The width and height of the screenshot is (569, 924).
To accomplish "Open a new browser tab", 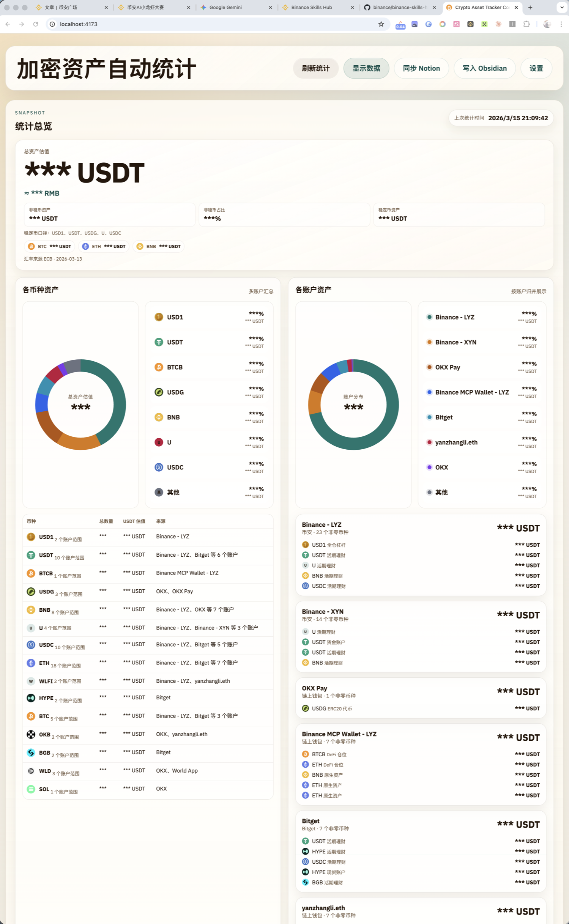I will pos(530,7).
